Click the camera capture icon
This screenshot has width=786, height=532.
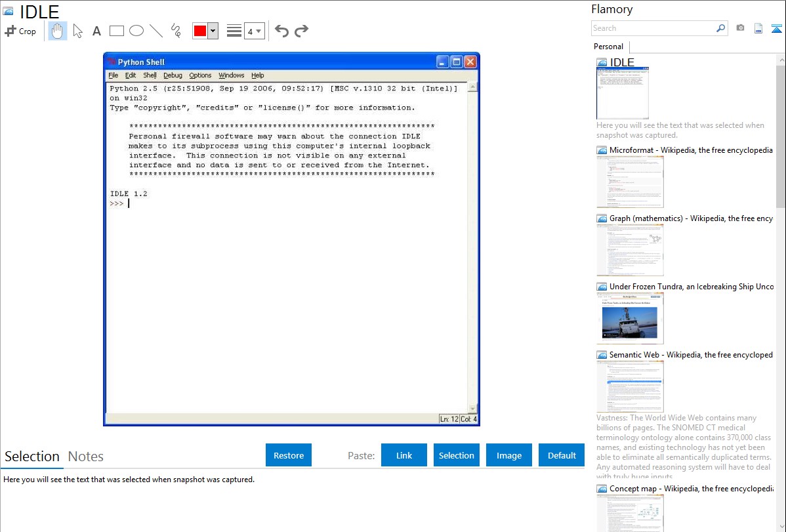tap(740, 28)
